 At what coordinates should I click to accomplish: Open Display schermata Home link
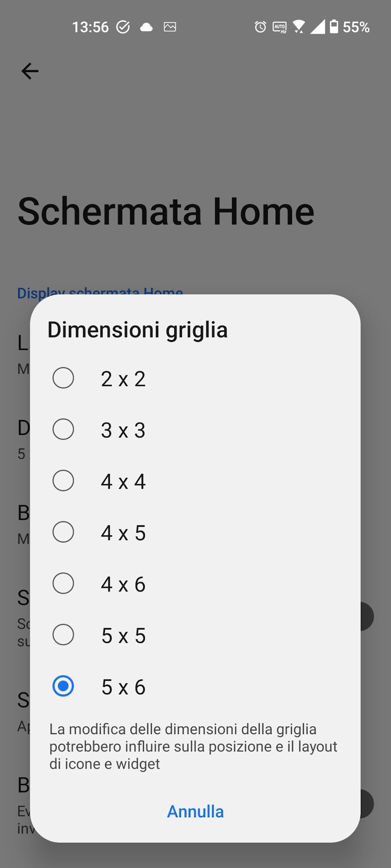click(x=100, y=293)
